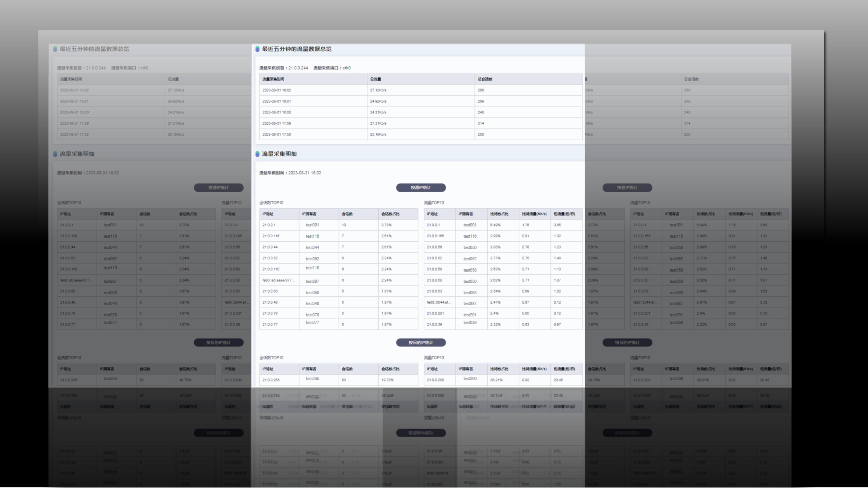This screenshot has width=868, height=488.
Task: Click bullet icon beside highlighted 流量采集明细 heading
Action: coord(257,154)
